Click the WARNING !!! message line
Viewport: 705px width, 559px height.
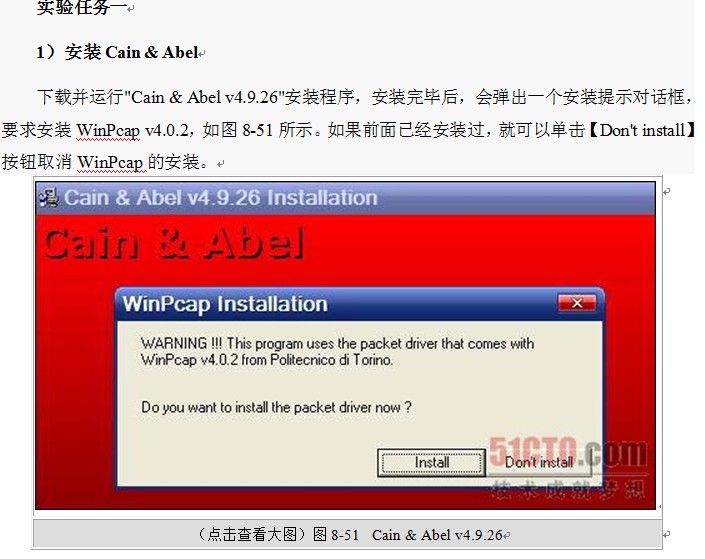(x=337, y=344)
